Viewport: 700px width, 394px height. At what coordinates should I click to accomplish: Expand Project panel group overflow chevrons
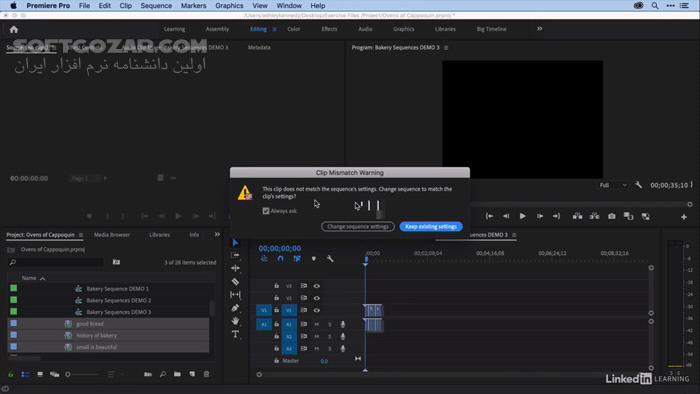(217, 234)
